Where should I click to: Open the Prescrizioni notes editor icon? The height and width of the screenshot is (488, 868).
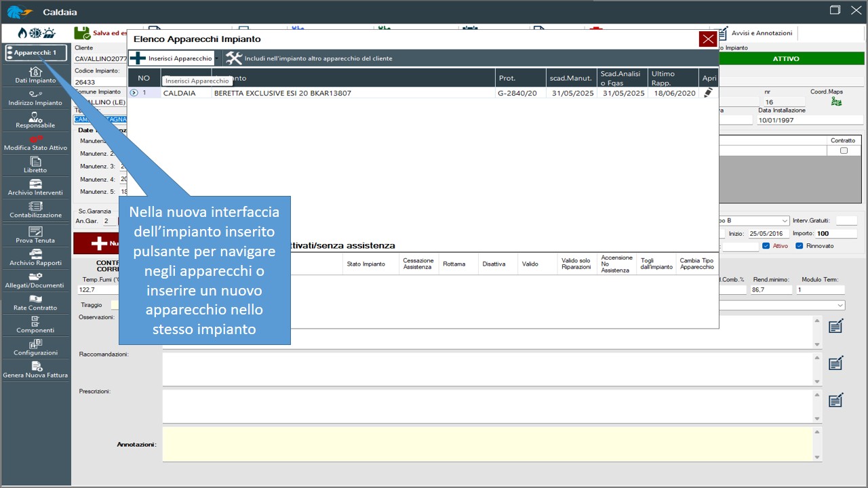[x=836, y=399]
